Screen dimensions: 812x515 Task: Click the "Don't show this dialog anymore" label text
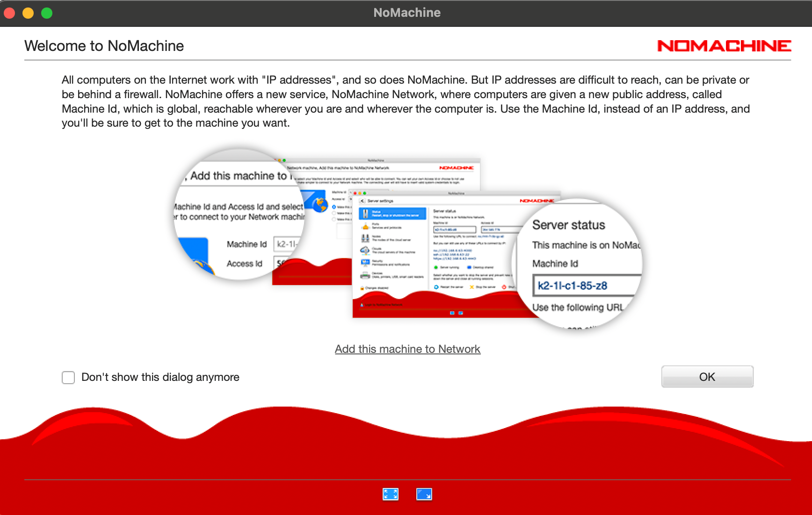tap(160, 377)
